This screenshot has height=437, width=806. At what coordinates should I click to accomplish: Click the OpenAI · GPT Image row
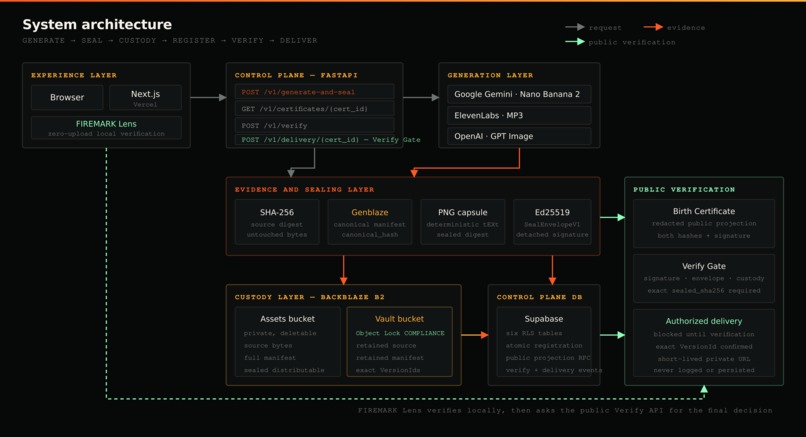(x=519, y=136)
